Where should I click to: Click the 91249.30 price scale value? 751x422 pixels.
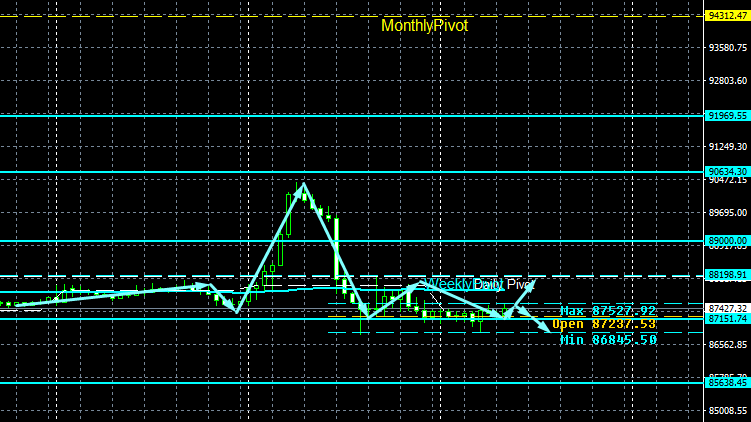coord(728,147)
